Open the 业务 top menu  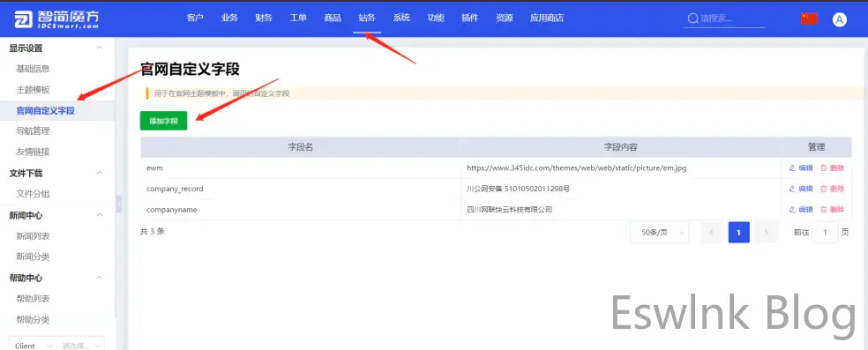(x=229, y=18)
